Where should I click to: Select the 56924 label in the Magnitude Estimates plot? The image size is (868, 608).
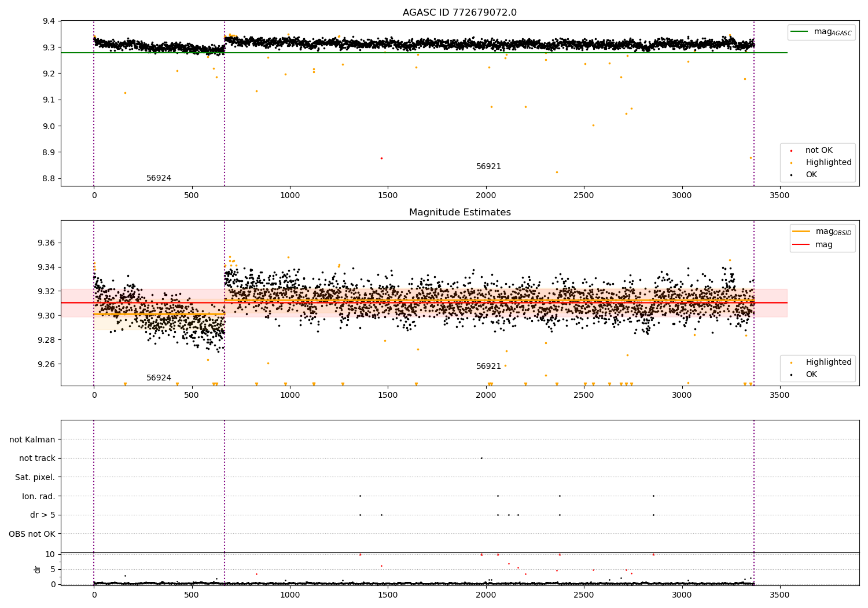[159, 378]
